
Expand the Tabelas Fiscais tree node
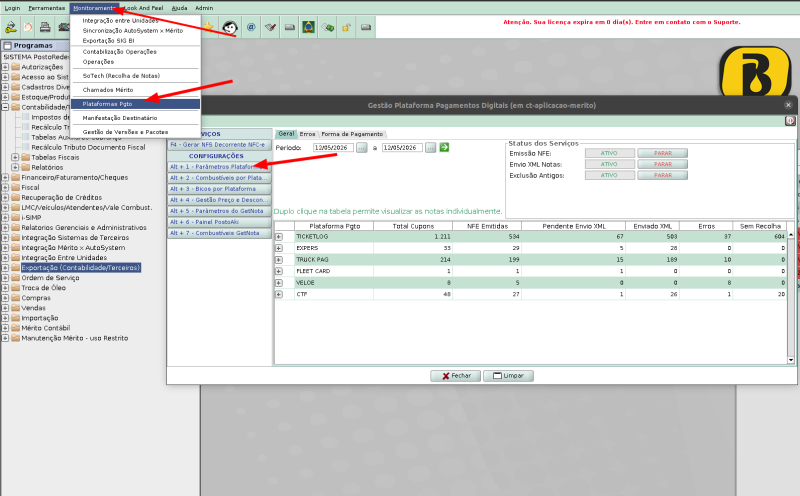point(15,157)
